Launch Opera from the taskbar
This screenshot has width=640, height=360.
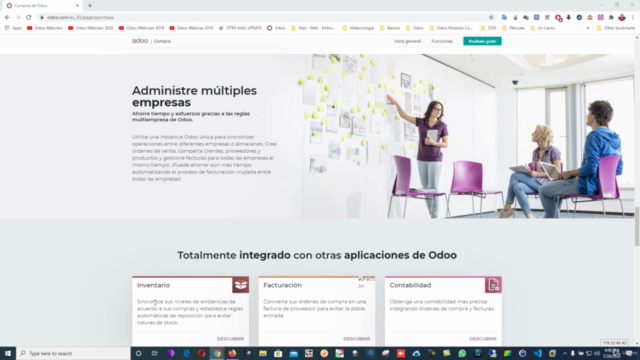point(202,353)
